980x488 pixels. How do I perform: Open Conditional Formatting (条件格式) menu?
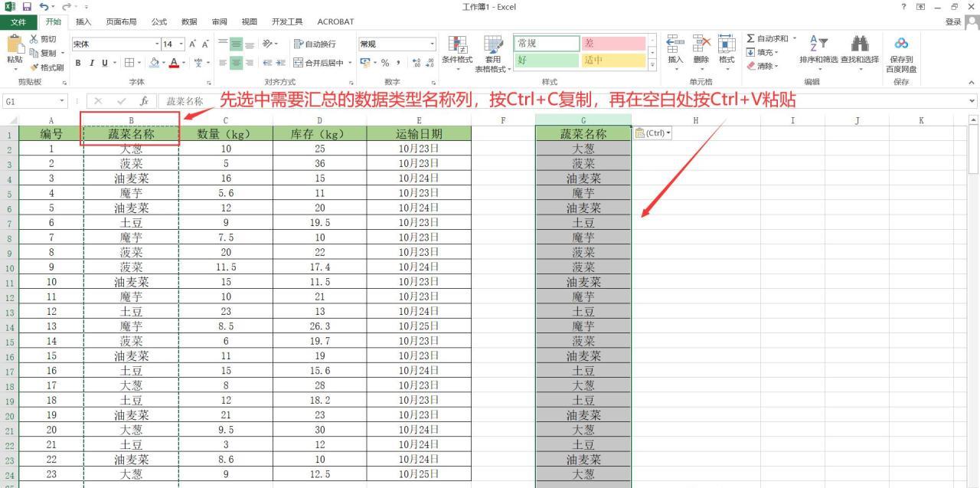click(457, 52)
